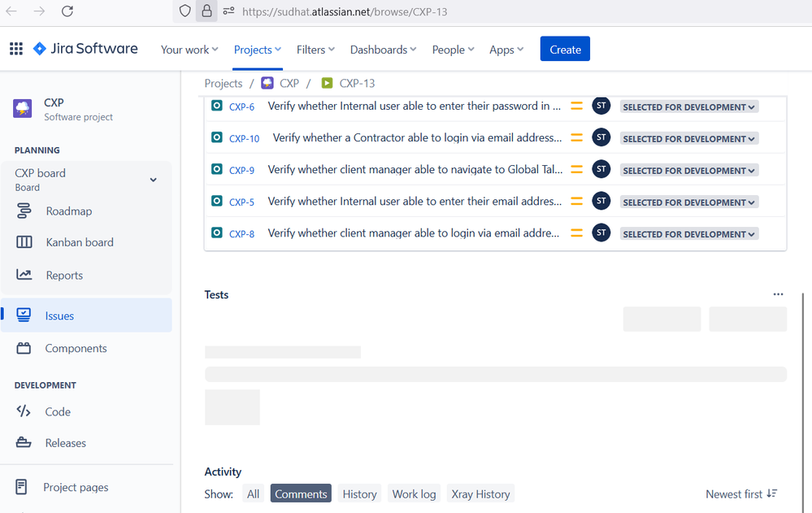
Task: Open the People dropdown menu
Action: pos(453,50)
